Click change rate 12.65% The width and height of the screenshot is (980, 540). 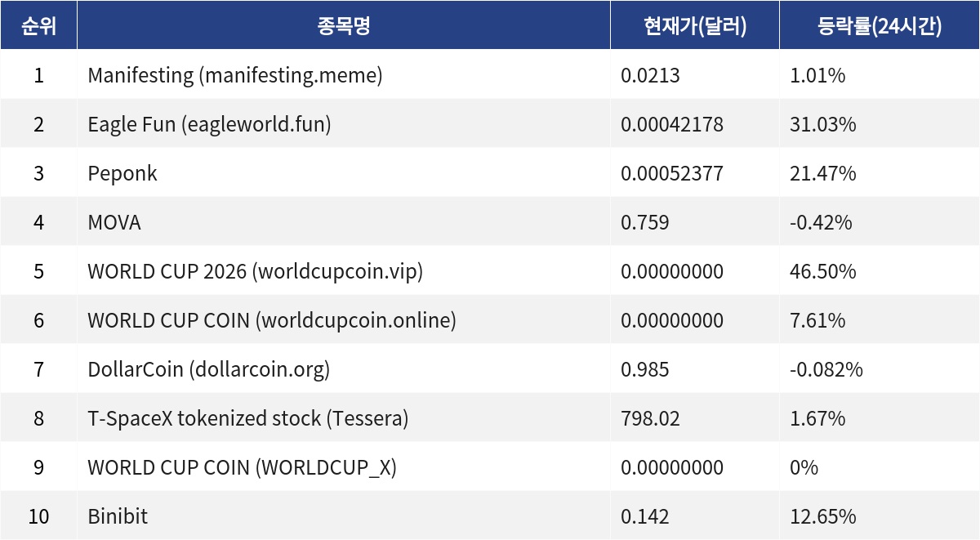[x=823, y=517]
